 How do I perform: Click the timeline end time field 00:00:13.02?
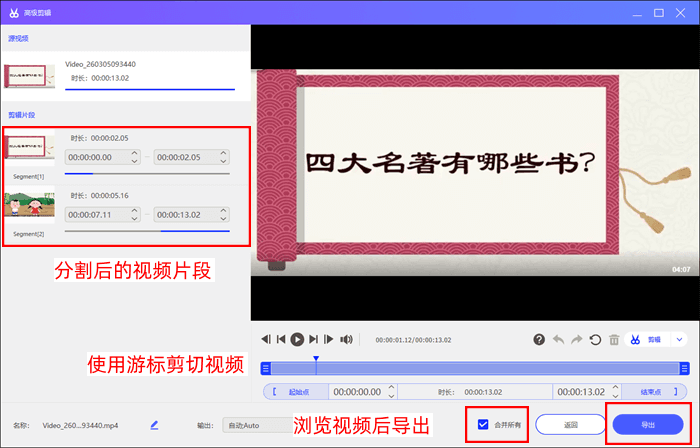click(581, 392)
